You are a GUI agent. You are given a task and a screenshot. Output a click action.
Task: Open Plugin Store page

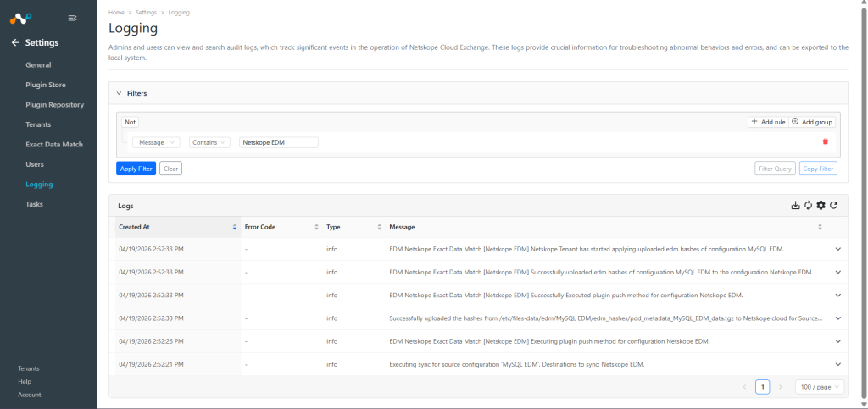tap(46, 86)
